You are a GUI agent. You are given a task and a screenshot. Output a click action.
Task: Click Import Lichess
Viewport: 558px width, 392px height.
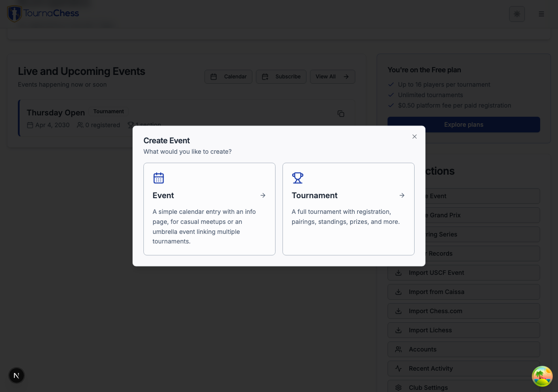click(464, 330)
